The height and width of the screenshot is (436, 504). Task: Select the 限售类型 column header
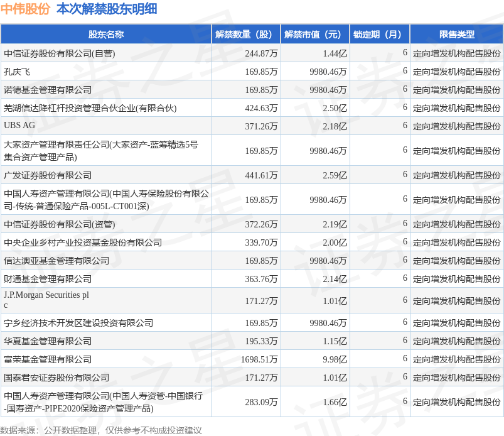(457, 35)
